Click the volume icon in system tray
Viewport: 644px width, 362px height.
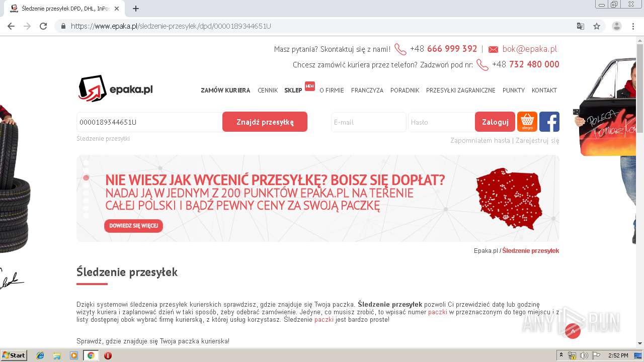click(x=584, y=355)
